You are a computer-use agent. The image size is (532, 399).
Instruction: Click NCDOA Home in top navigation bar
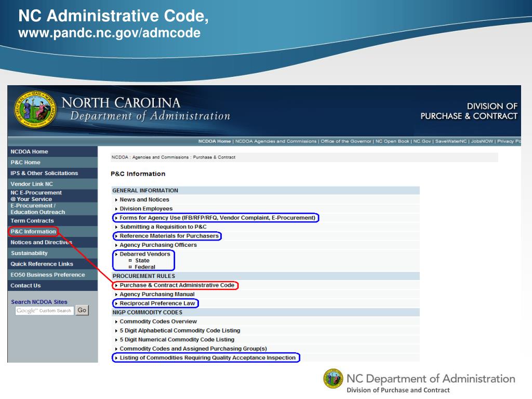pyautogui.click(x=215, y=141)
